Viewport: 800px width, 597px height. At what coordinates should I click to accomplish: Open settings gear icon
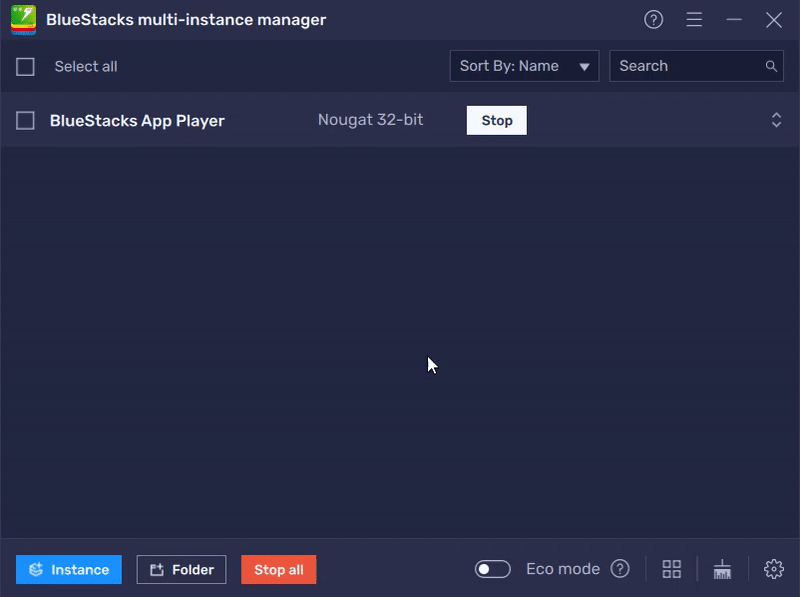[773, 569]
